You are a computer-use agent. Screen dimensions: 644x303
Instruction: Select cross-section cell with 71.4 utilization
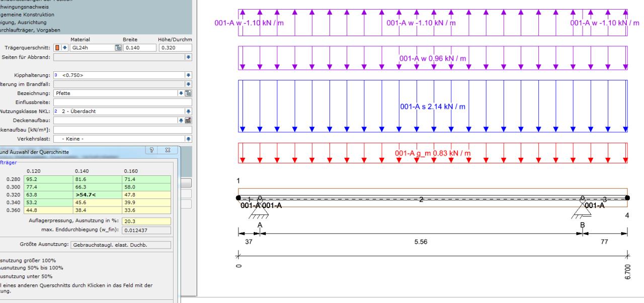coord(146,178)
